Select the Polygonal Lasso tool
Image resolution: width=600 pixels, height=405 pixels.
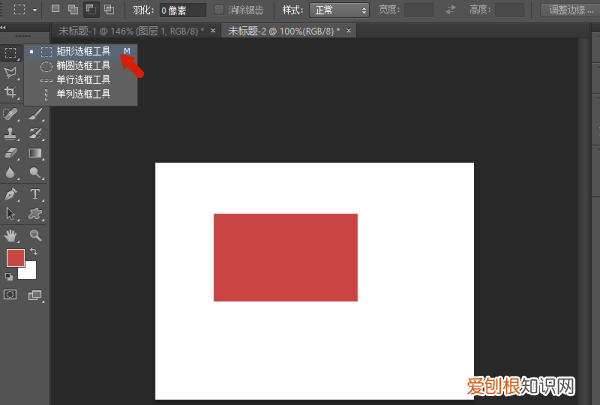point(11,73)
